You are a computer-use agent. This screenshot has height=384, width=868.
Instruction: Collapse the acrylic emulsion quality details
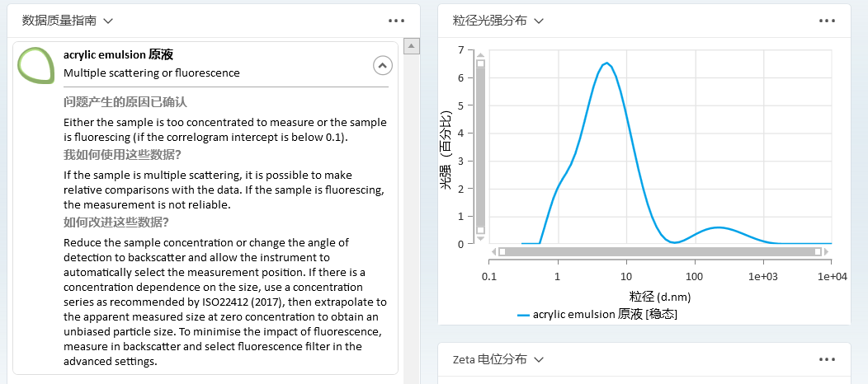pyautogui.click(x=382, y=65)
